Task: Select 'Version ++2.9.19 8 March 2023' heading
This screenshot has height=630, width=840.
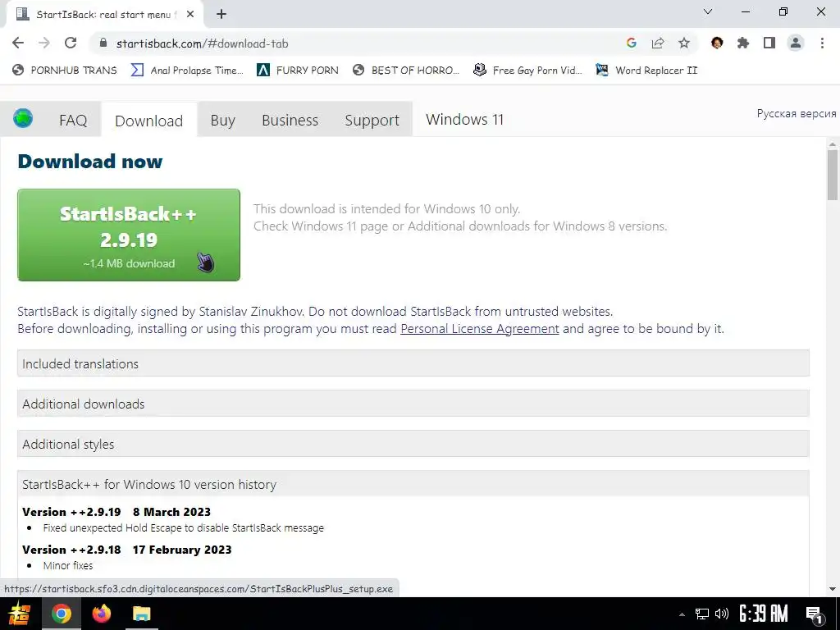Action: [116, 512]
